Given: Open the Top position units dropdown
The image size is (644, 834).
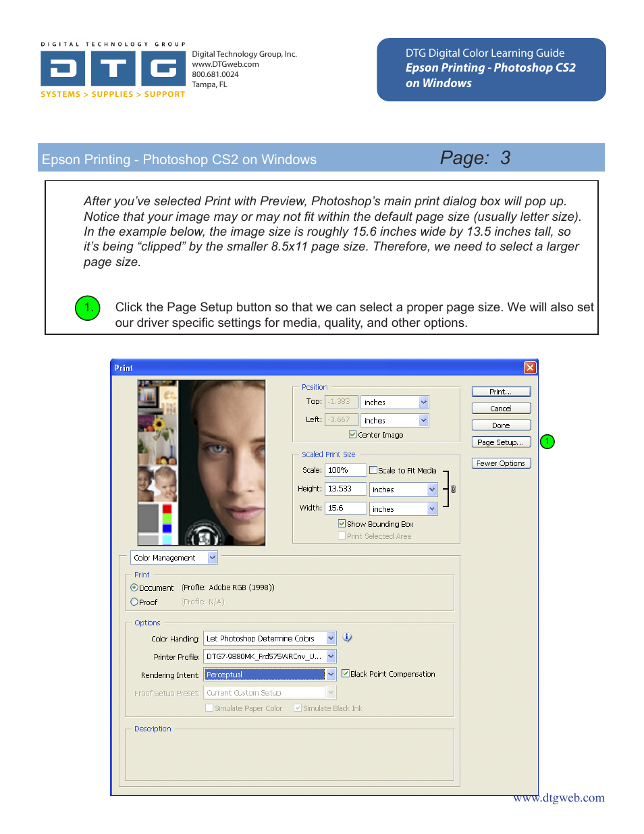Looking at the screenshot, I should pyautogui.click(x=424, y=402).
